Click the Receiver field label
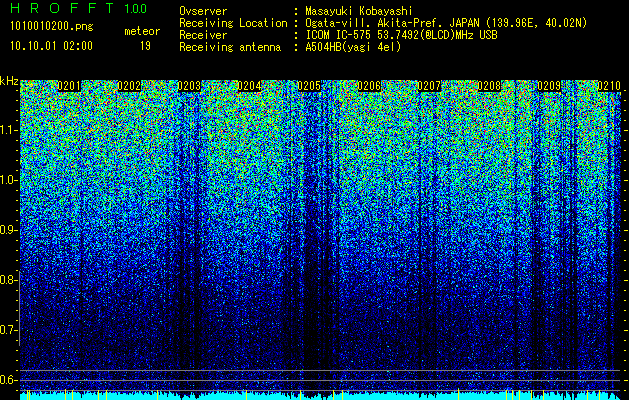 [x=203, y=35]
